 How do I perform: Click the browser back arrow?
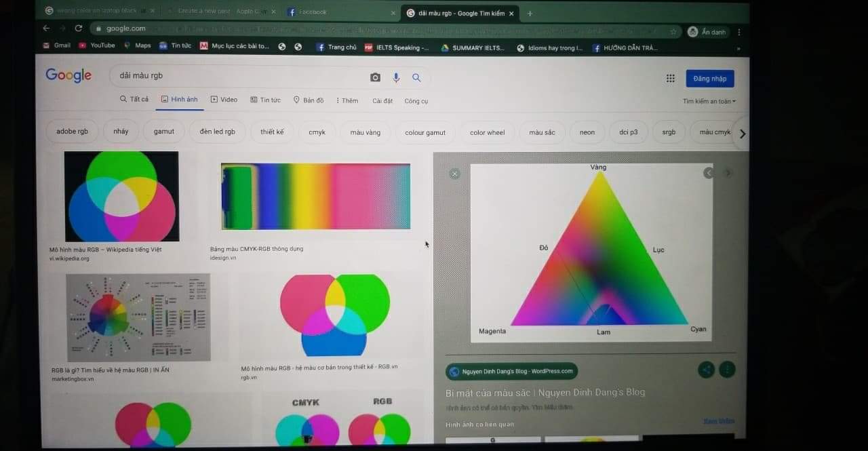(x=45, y=28)
